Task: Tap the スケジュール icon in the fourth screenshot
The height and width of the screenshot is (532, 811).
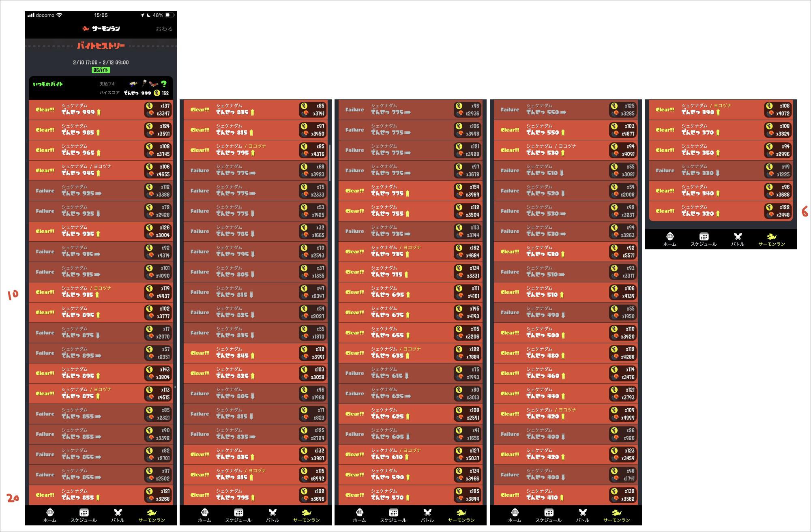Action: click(x=549, y=513)
